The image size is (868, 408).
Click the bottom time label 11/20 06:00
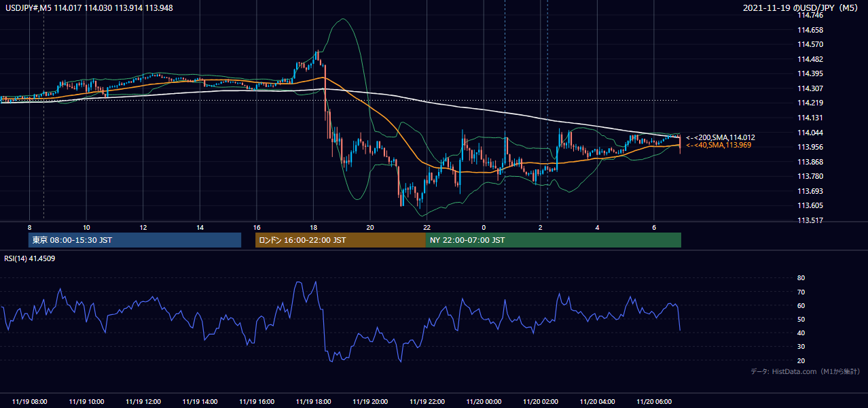(654, 402)
